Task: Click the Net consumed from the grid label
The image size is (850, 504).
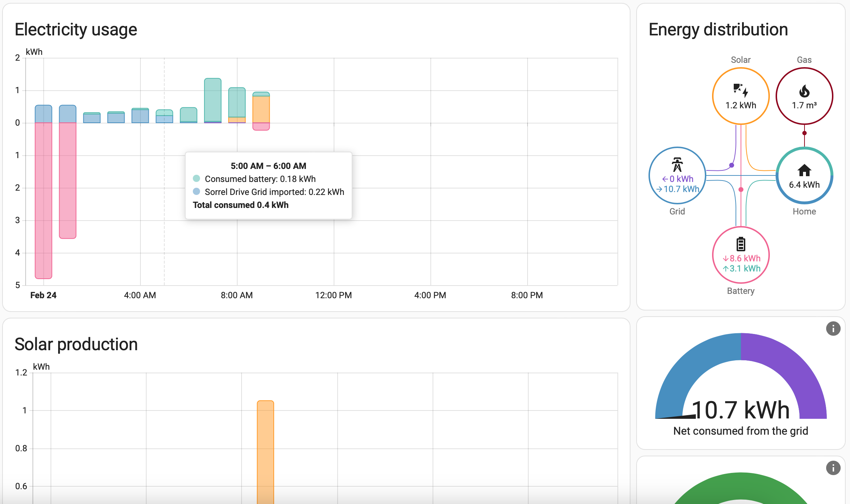Action: 741,430
